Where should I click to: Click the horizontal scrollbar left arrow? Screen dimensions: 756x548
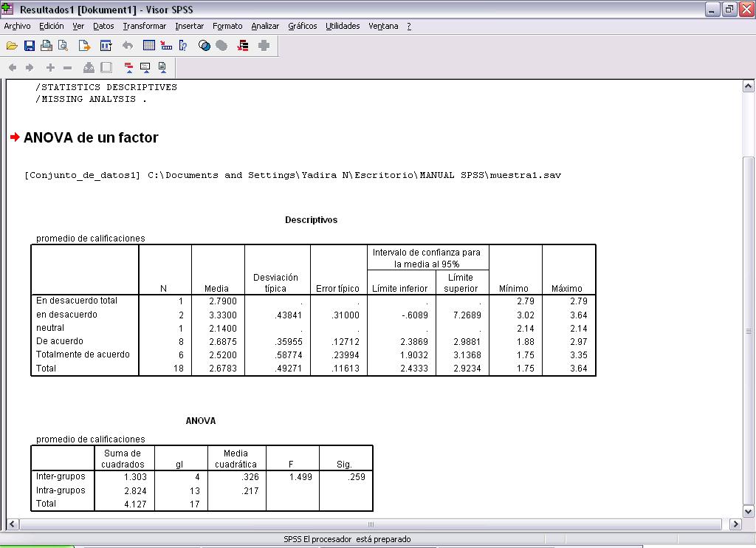(12, 524)
